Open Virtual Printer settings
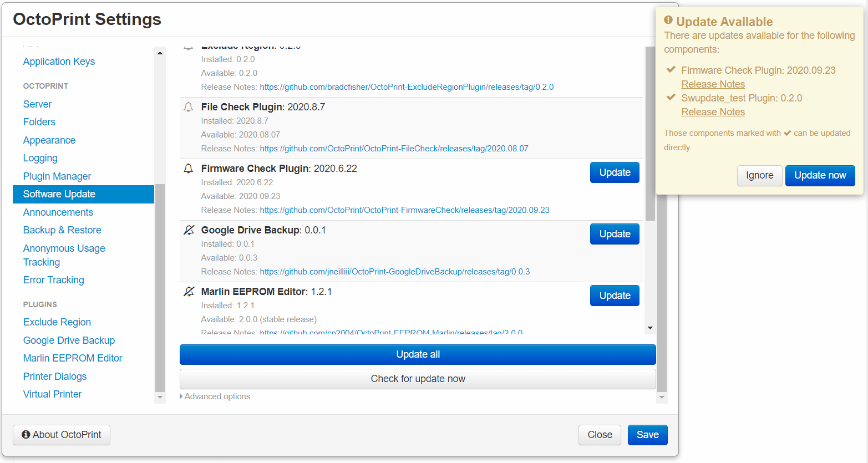868x463 pixels. tap(53, 394)
